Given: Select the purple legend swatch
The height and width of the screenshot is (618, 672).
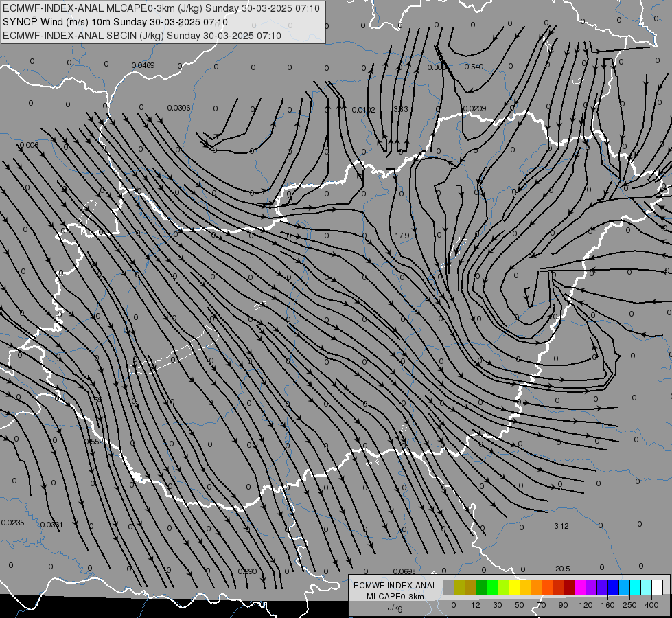Looking at the screenshot, I should (592, 587).
